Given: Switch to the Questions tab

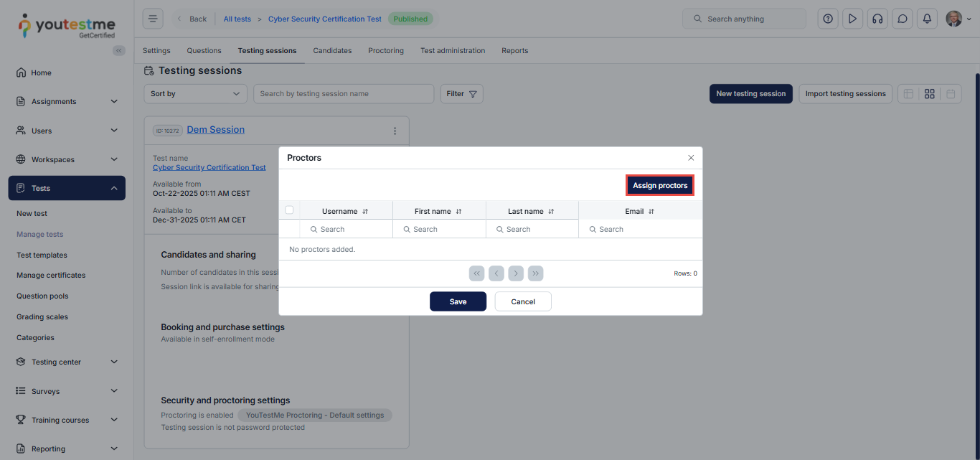Looking at the screenshot, I should (x=204, y=51).
